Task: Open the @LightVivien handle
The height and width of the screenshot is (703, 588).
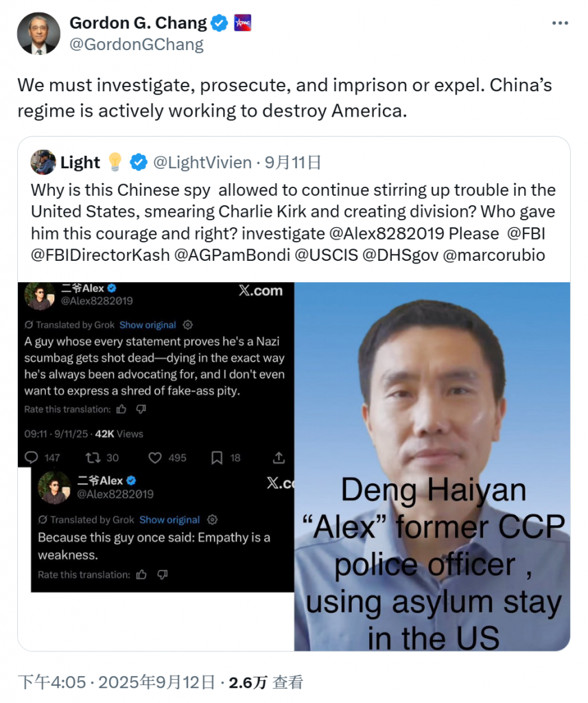Action: pos(202,162)
